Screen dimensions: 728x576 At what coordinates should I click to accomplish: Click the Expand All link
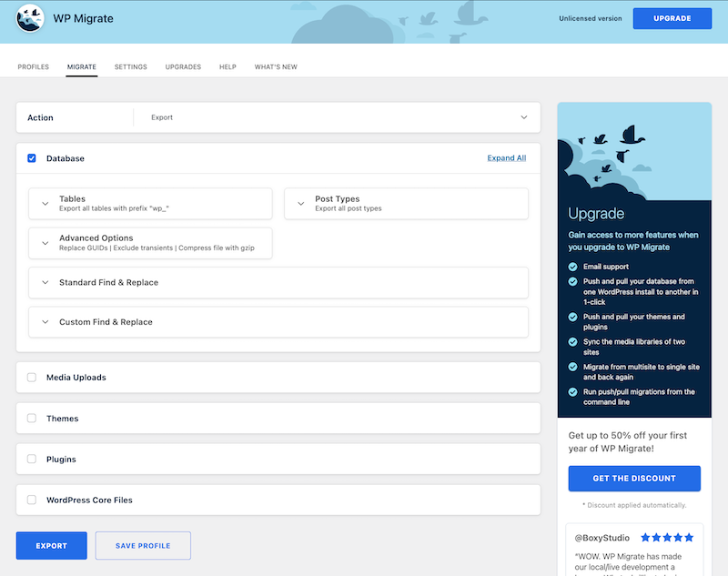(506, 157)
